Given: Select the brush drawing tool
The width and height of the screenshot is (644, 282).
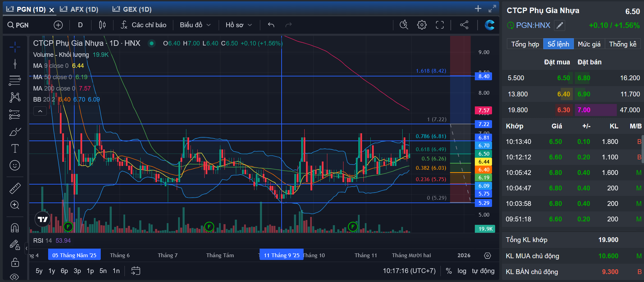Looking at the screenshot, I should (x=15, y=132).
